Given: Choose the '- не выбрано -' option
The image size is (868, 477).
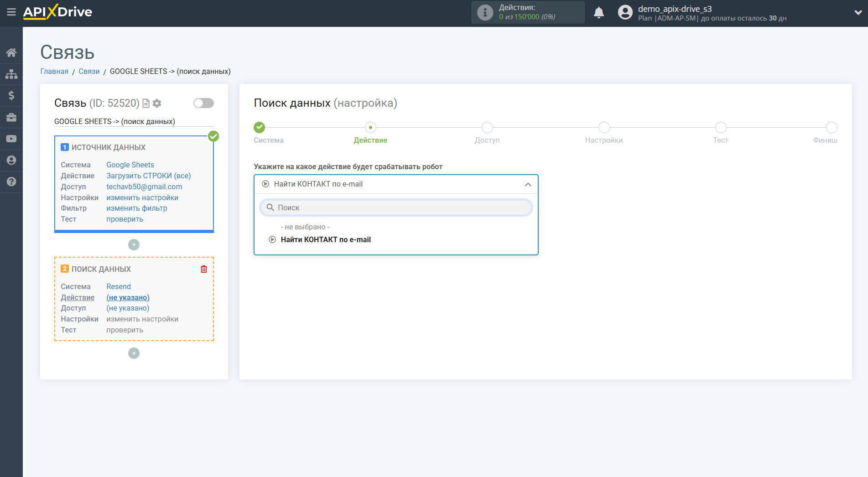Looking at the screenshot, I should pos(305,227).
